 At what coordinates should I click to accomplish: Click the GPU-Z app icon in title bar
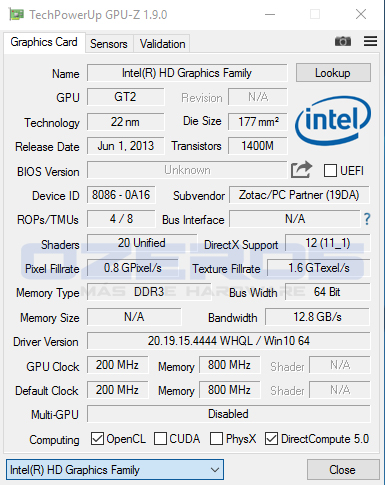tap(16, 15)
